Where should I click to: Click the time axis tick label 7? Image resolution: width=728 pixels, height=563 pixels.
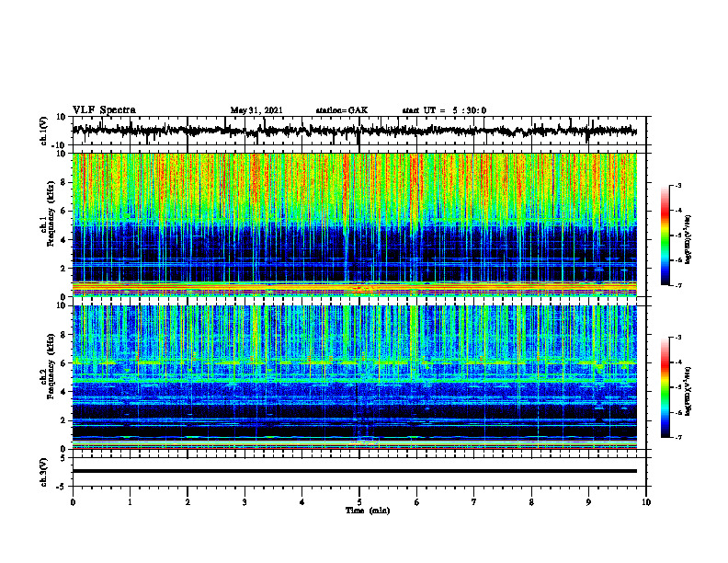tap(474, 502)
